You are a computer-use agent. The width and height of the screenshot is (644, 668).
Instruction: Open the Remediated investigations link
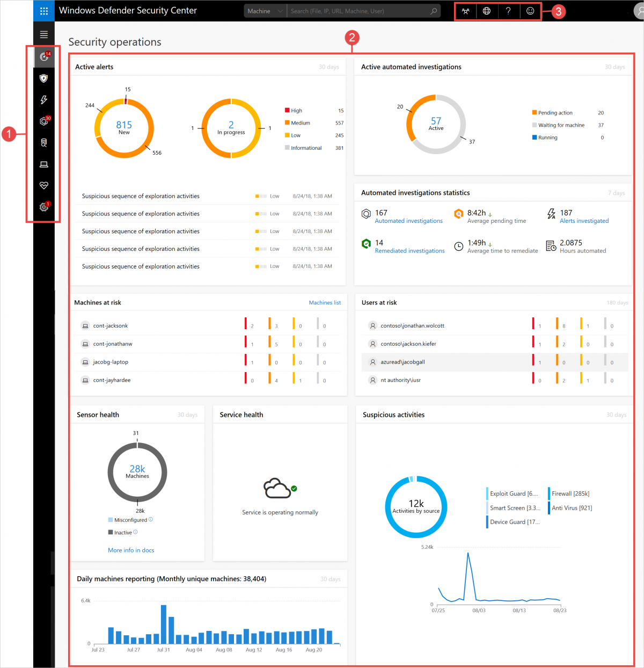(x=409, y=251)
